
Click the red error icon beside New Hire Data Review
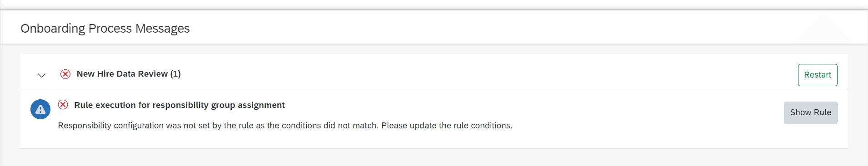point(65,74)
